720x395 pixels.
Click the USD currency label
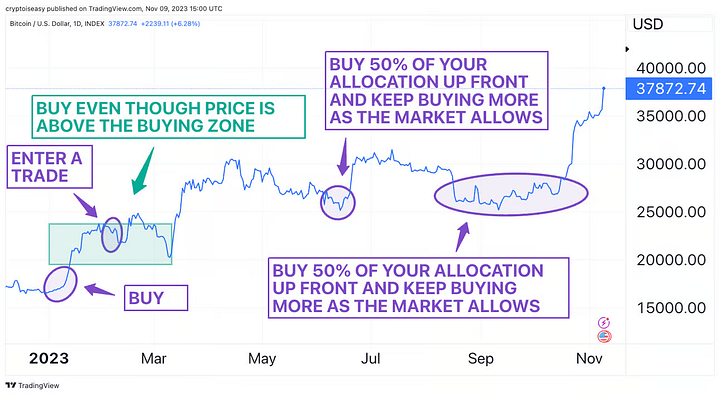click(x=648, y=24)
